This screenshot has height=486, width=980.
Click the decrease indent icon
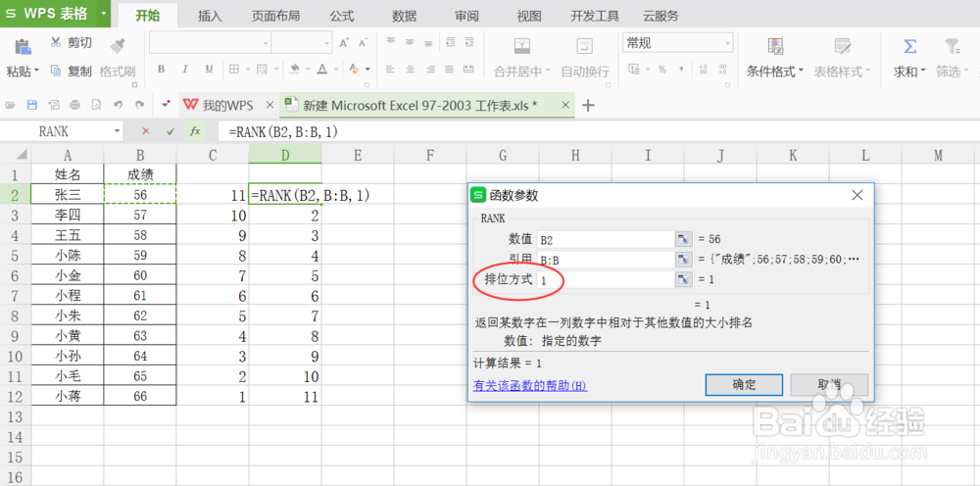(450, 42)
